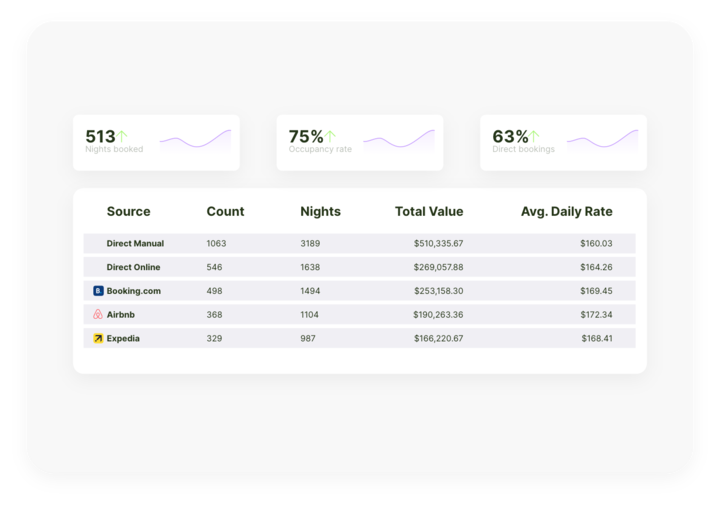Open the Direct bookings sparkline chart
Screen dimensions: 720x506
(602, 140)
